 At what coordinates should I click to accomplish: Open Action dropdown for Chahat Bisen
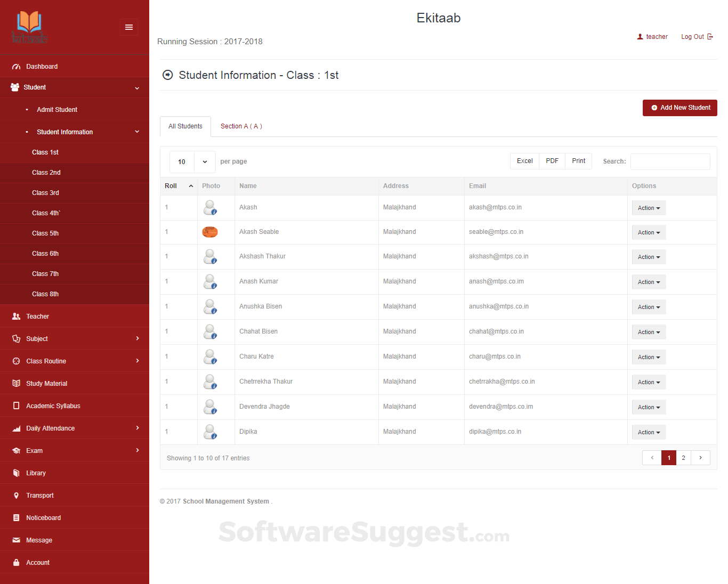pyautogui.click(x=649, y=332)
